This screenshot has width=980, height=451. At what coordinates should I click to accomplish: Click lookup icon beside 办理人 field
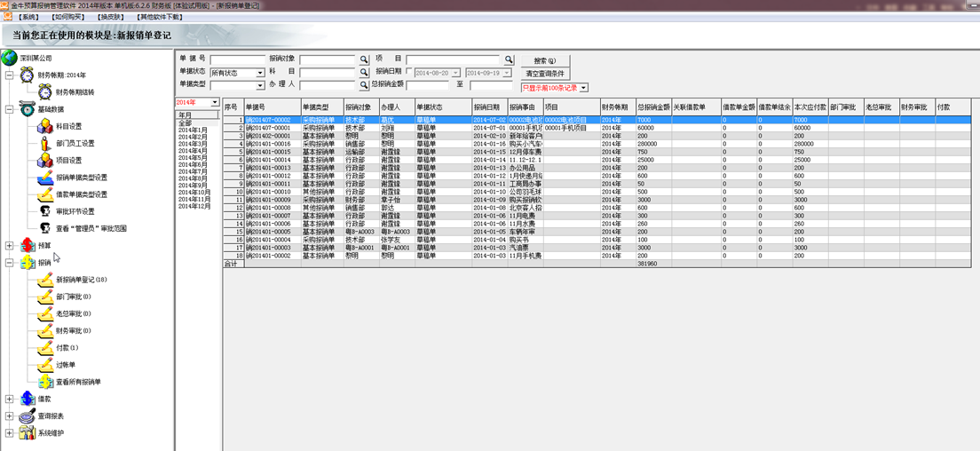click(x=363, y=85)
